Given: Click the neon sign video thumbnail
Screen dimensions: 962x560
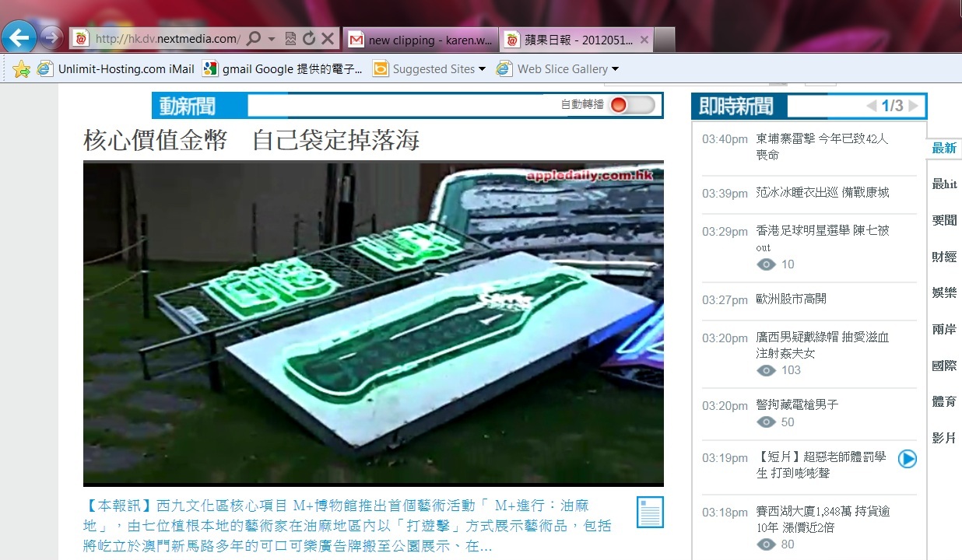Looking at the screenshot, I should point(373,324).
